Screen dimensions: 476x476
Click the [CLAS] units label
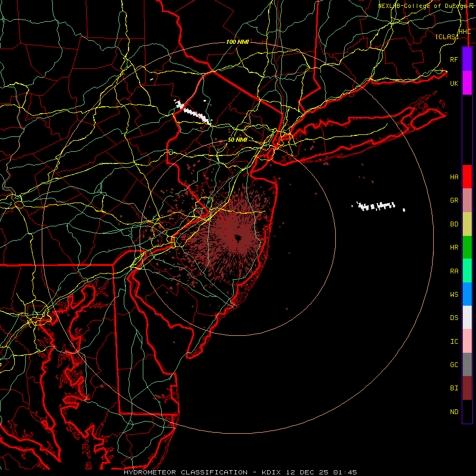pos(446,36)
